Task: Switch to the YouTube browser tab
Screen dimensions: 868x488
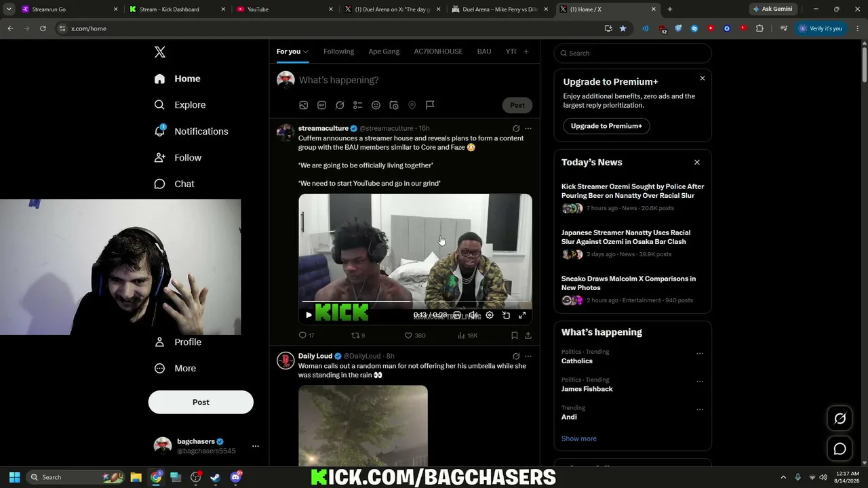Action: click(x=285, y=9)
